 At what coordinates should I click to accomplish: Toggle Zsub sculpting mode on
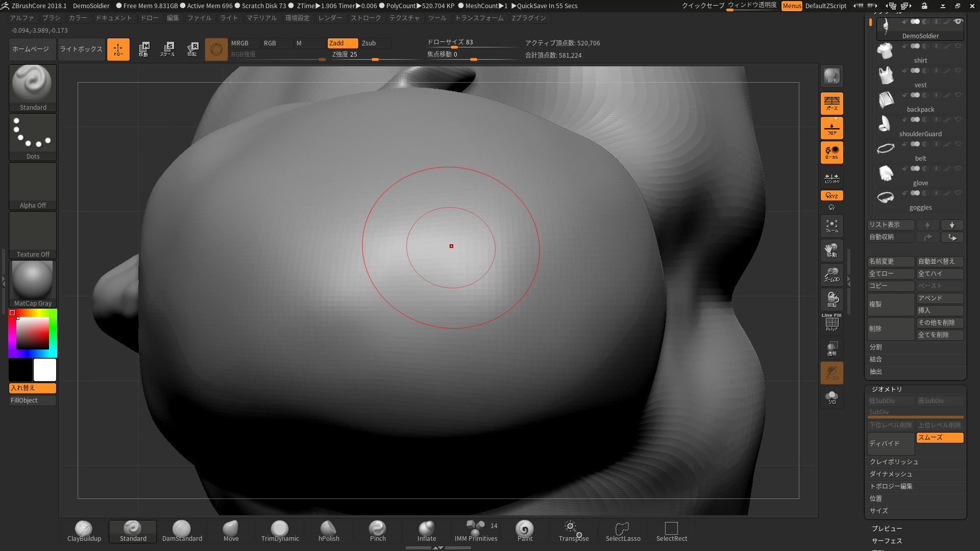tap(369, 42)
